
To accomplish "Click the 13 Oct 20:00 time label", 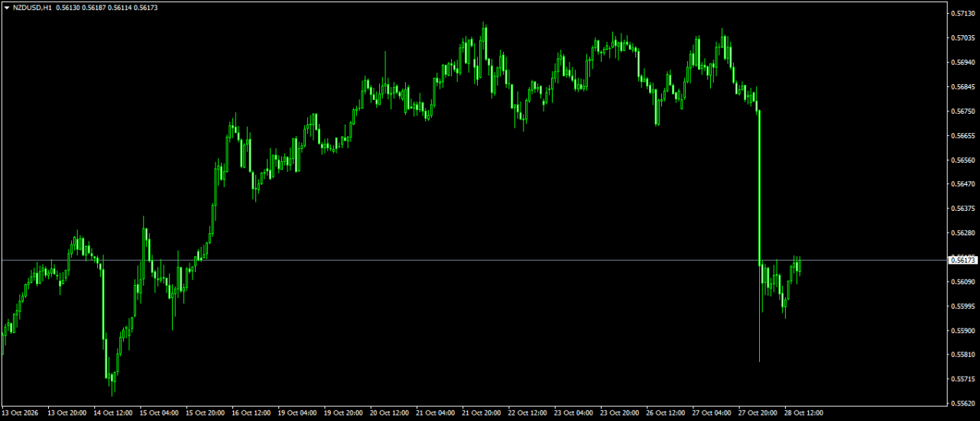I will [x=67, y=413].
